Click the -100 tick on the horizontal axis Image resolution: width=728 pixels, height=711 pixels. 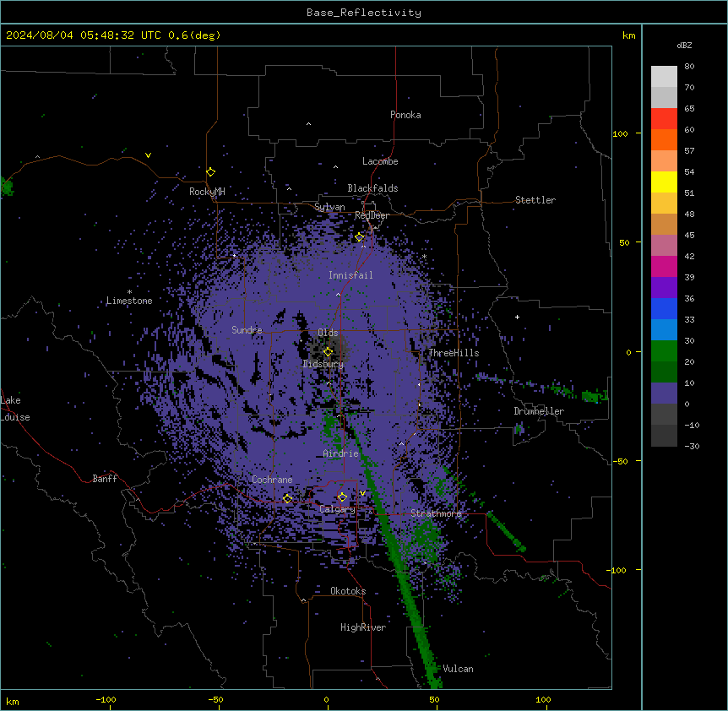(x=106, y=699)
